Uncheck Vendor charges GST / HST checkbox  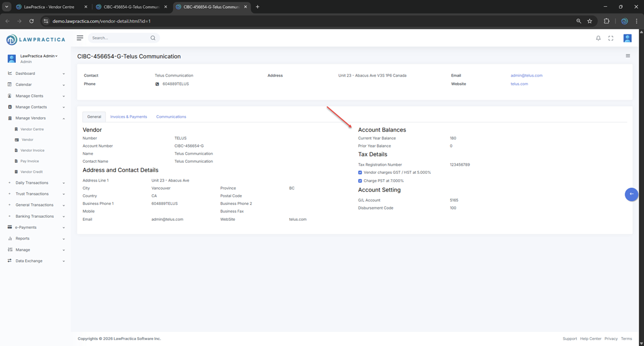coord(360,173)
